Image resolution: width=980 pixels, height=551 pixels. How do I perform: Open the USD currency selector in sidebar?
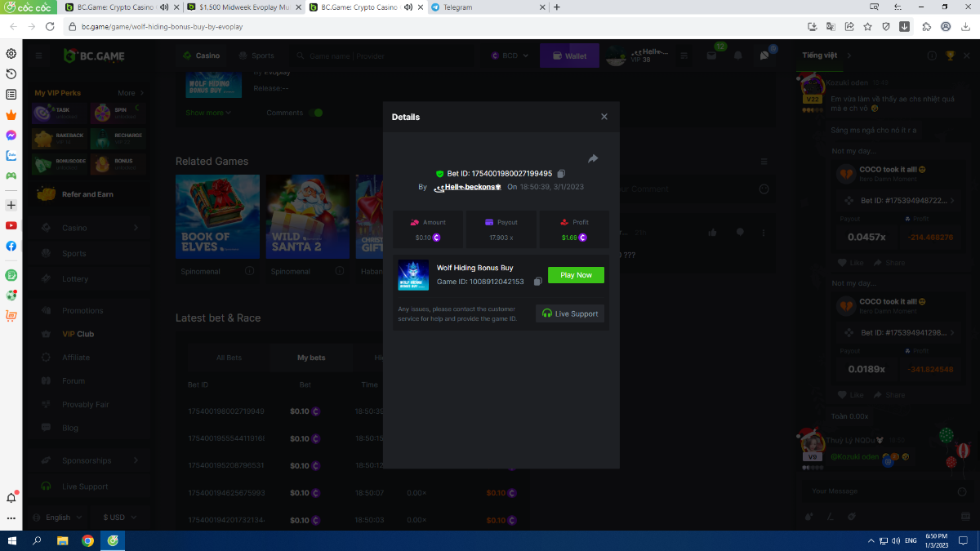pyautogui.click(x=119, y=518)
